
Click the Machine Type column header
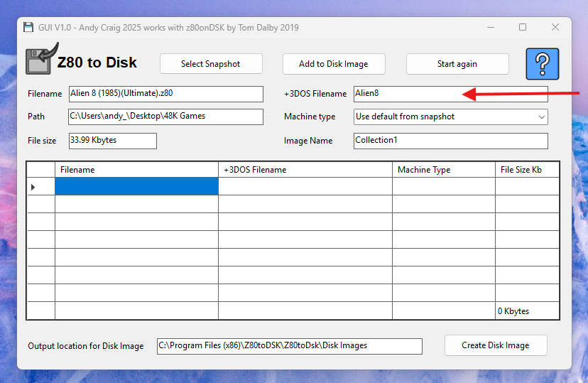point(443,170)
